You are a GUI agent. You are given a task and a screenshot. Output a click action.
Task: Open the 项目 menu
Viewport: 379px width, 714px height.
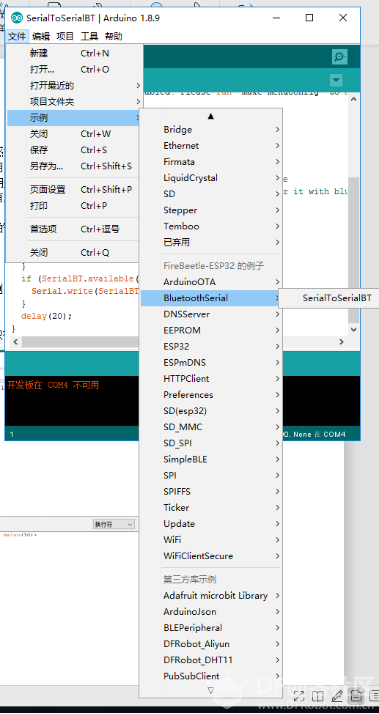coord(65,36)
